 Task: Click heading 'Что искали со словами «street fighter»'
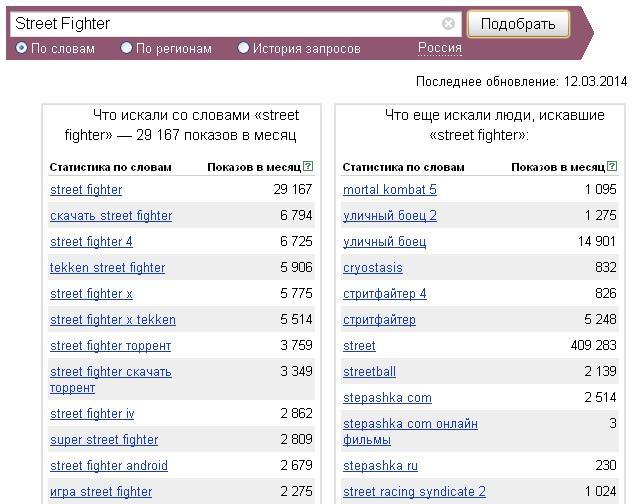point(182,125)
